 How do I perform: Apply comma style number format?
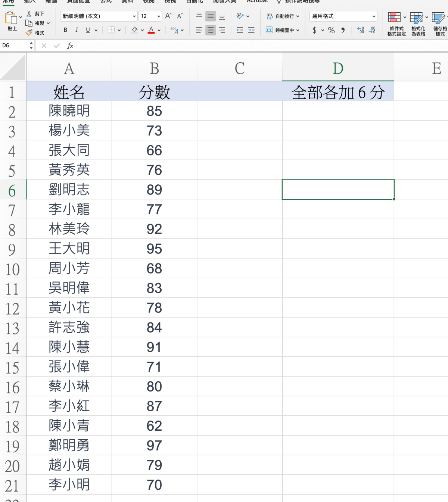tap(343, 30)
